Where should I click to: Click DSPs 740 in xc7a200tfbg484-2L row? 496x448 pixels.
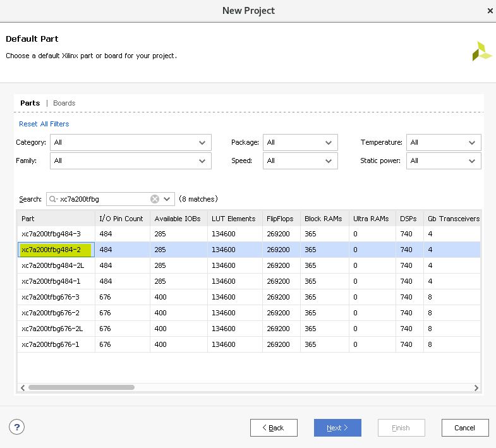pyautogui.click(x=406, y=265)
